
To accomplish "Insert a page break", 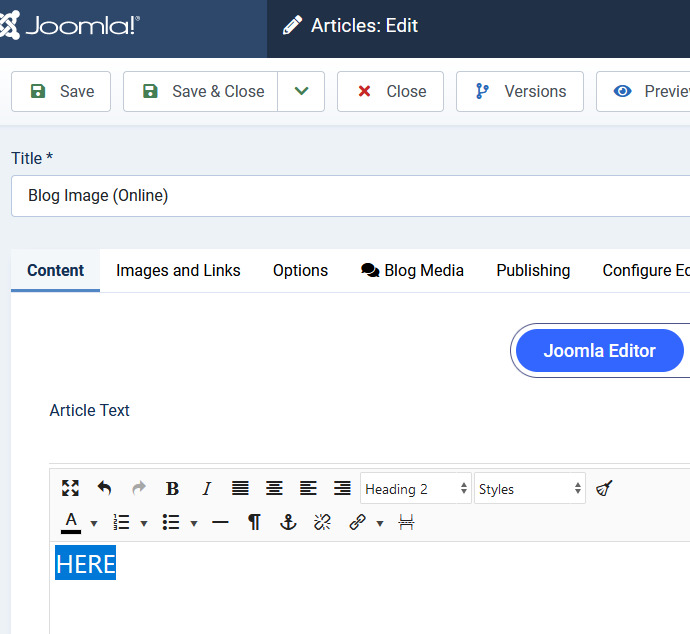I will point(406,522).
